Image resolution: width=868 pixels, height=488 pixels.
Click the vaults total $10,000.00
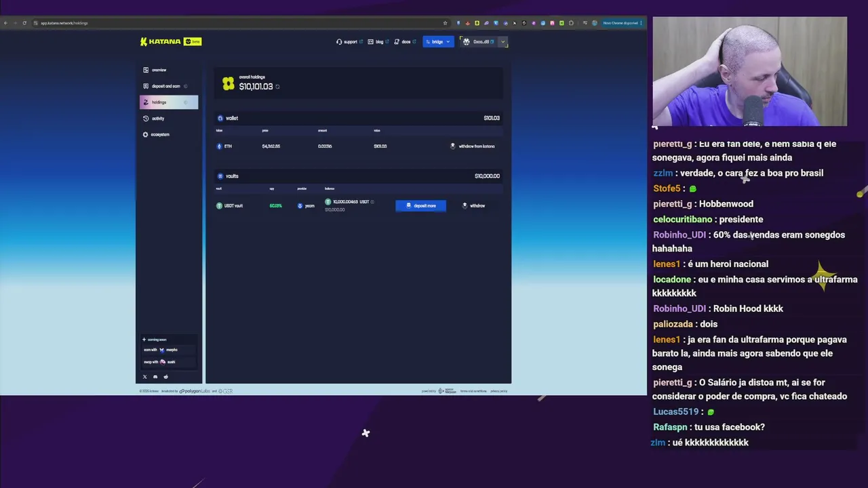[487, 176]
